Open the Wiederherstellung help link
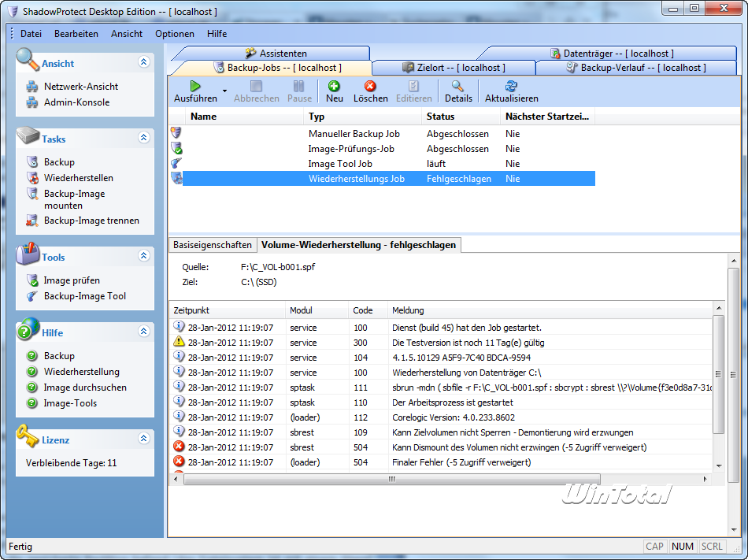Viewport: 748px width, 560px height. [81, 372]
